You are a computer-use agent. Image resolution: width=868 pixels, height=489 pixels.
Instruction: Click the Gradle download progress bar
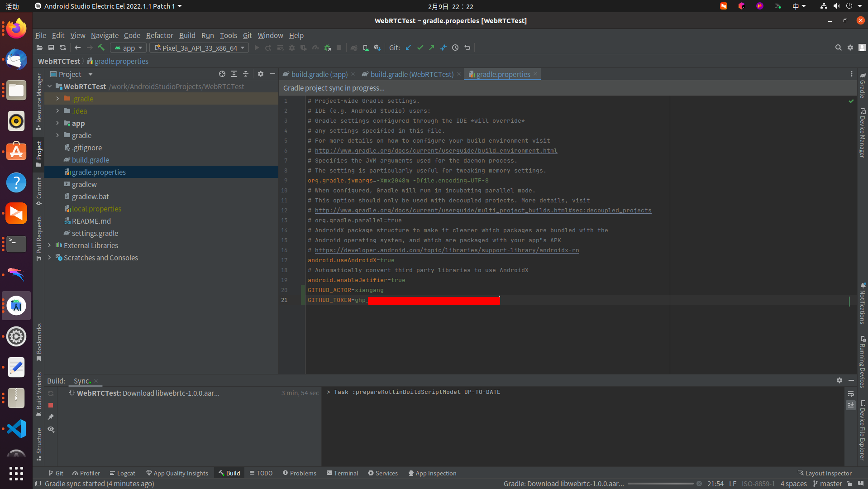pyautogui.click(x=660, y=484)
